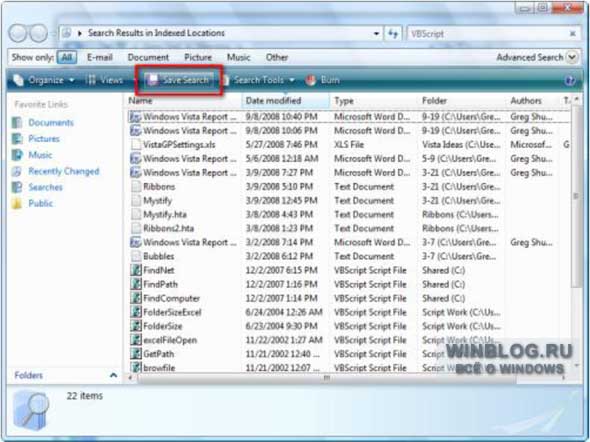
Task: Filter results by Music
Action: click(239, 58)
